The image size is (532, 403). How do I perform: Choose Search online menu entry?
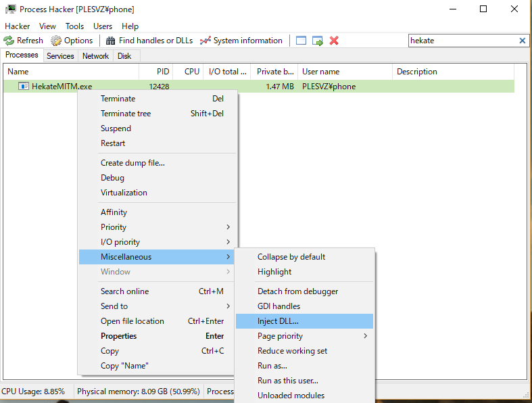158,291
